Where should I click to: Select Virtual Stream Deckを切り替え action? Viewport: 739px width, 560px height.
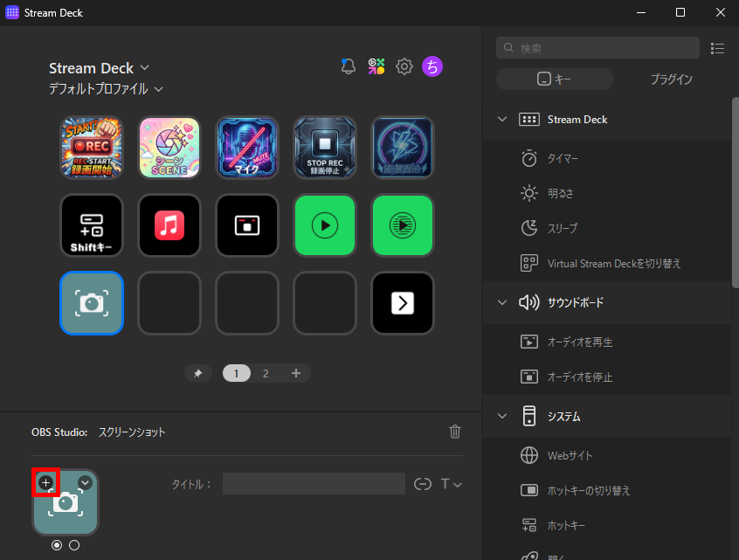606,263
